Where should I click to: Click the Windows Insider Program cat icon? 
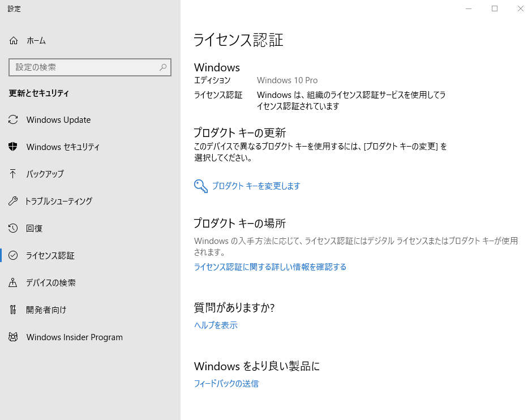[x=13, y=337]
